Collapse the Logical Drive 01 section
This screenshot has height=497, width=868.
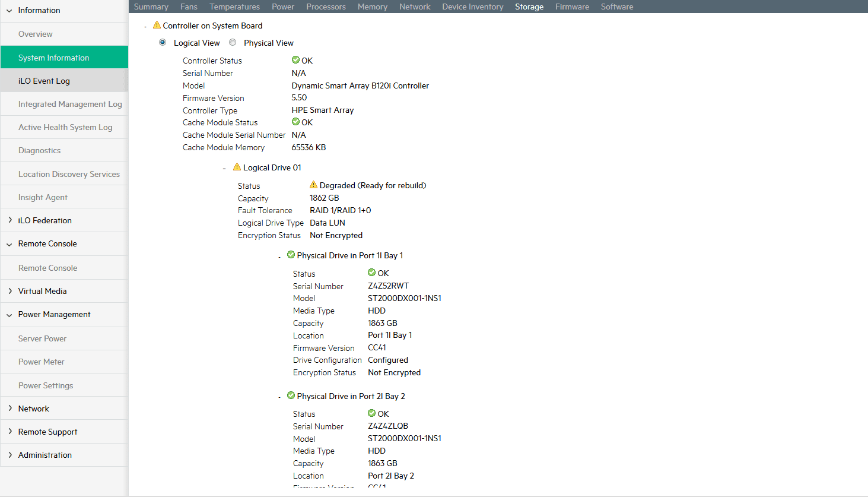pos(224,169)
